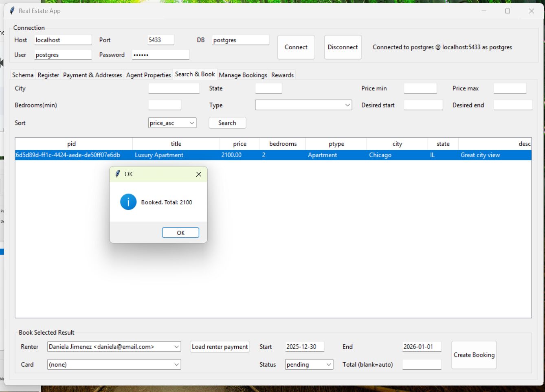Go to the Rewards tab

point(283,75)
